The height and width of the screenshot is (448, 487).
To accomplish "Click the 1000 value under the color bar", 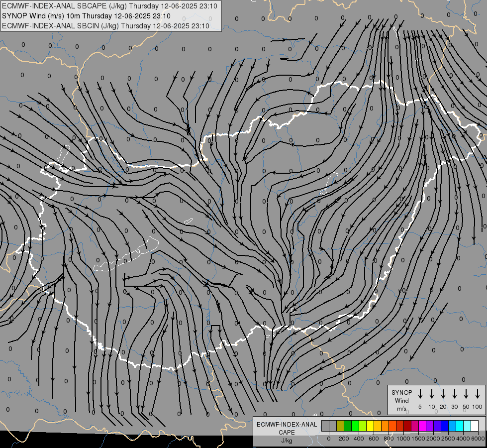I will [x=403, y=439].
